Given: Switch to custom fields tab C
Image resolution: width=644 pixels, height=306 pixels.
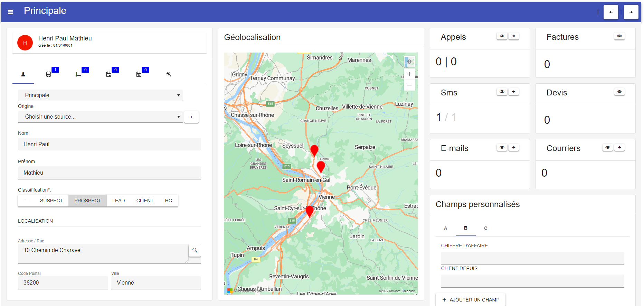Looking at the screenshot, I should [x=486, y=228].
